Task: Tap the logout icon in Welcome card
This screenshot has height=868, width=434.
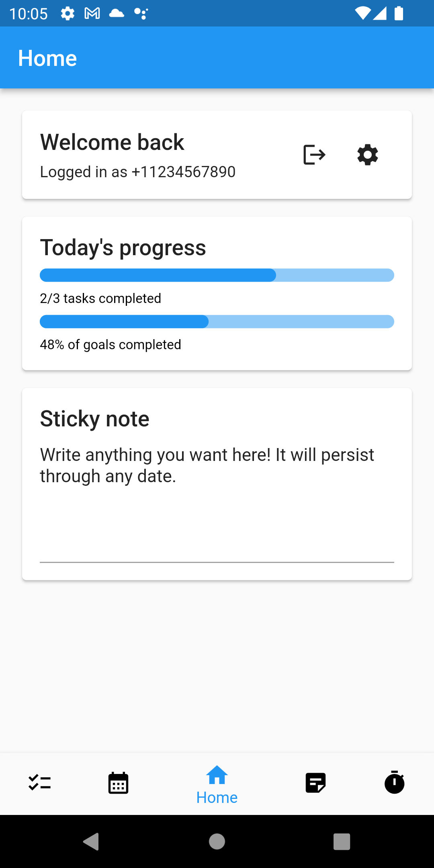Action: point(314,155)
